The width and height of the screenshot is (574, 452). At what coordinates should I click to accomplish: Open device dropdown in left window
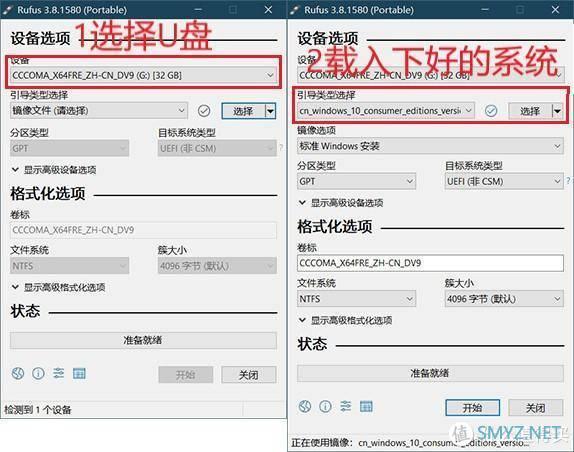tap(143, 75)
